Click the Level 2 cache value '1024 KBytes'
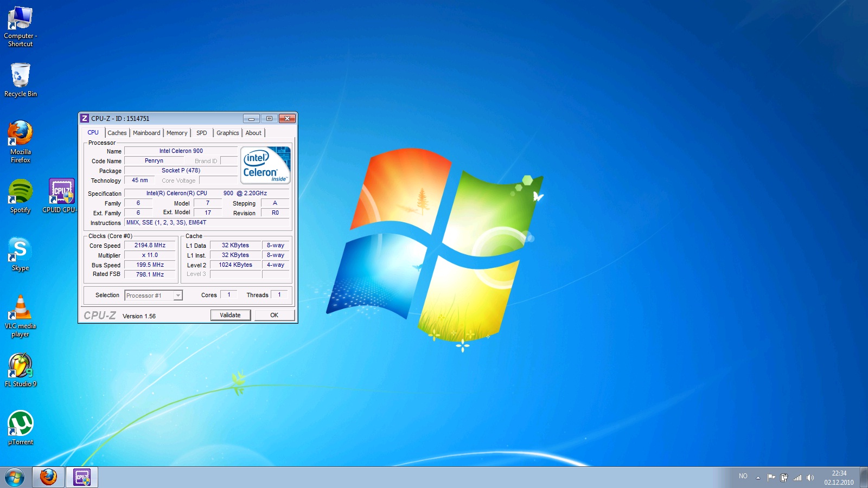Image resolution: width=868 pixels, height=488 pixels. coord(235,265)
